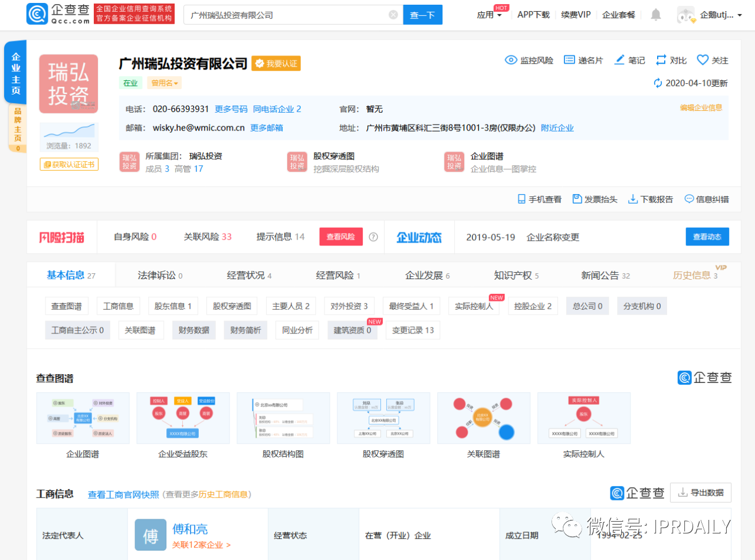Jump to 对外投资 3 section
This screenshot has width=755, height=560.
[350, 306]
